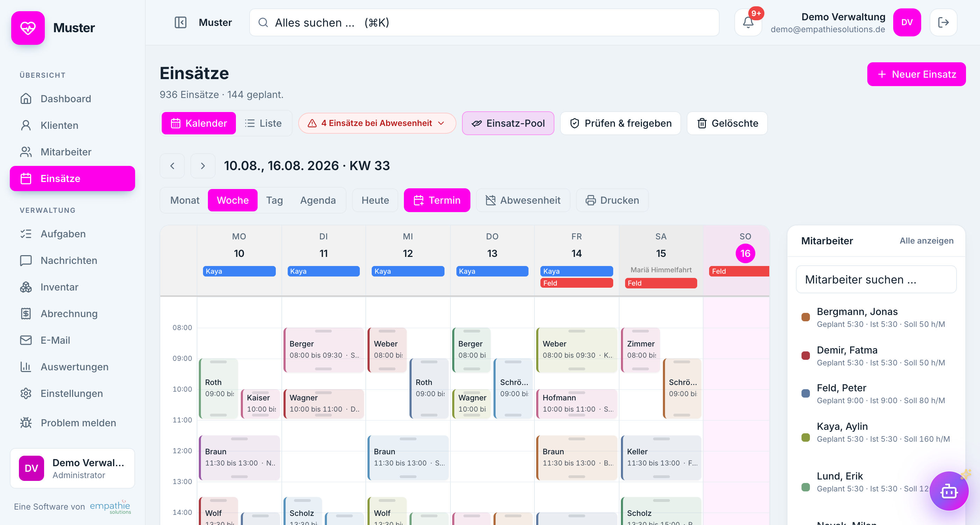Screen dimensions: 980x525
Task: Click the Muster heart logo icon
Action: tap(28, 28)
